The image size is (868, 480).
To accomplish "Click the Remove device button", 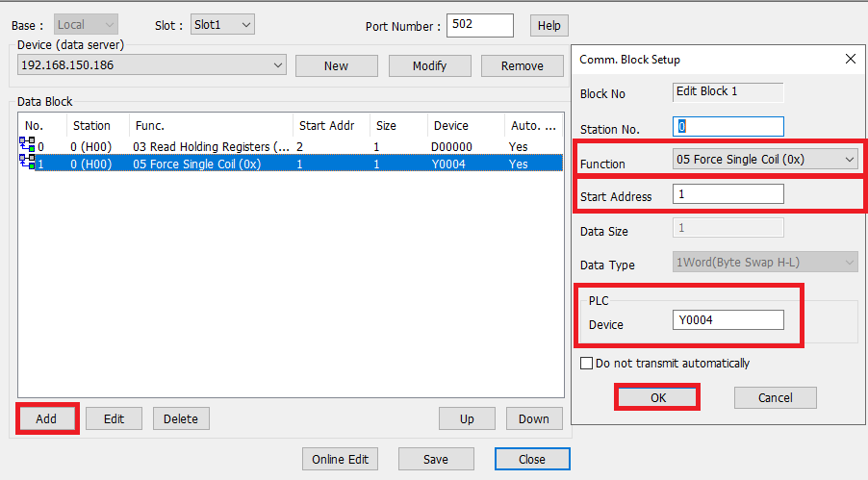I will tap(522, 65).
